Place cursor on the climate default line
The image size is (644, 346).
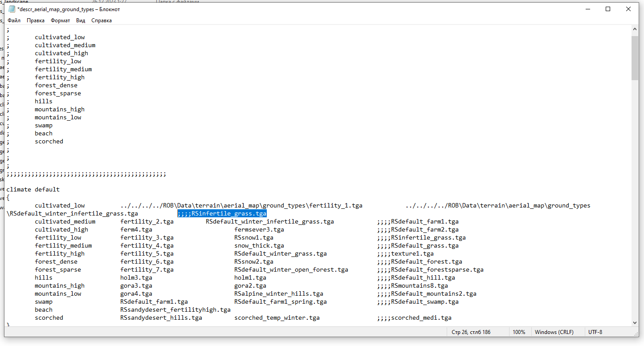(33, 190)
